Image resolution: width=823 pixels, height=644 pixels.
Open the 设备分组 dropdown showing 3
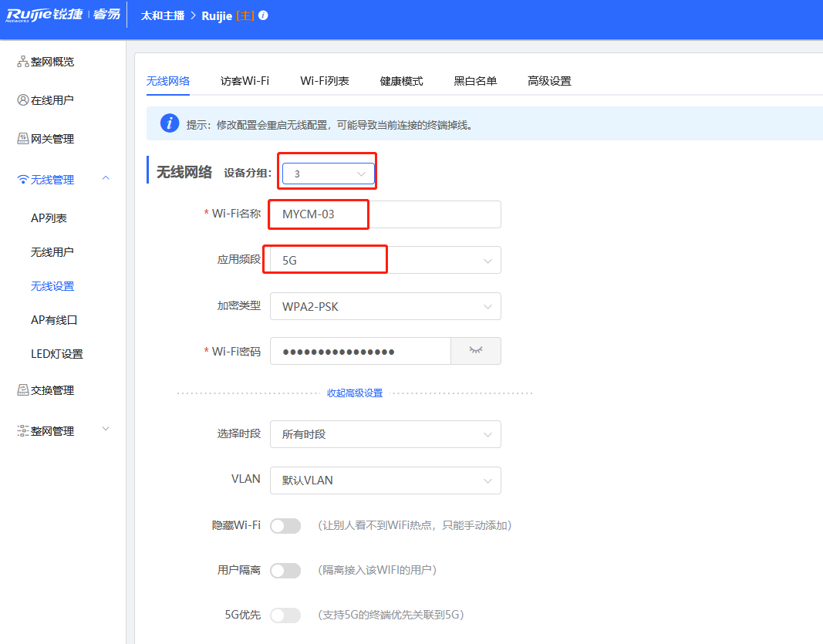click(328, 174)
